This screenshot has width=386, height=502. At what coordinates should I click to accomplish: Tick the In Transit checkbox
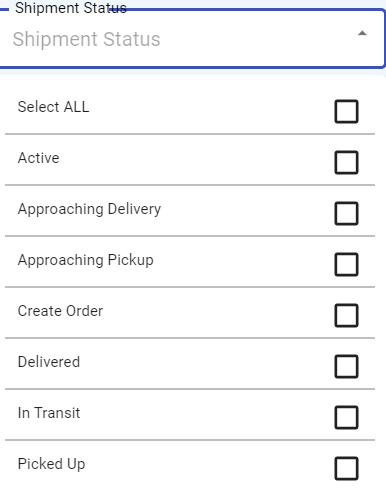tap(346, 417)
